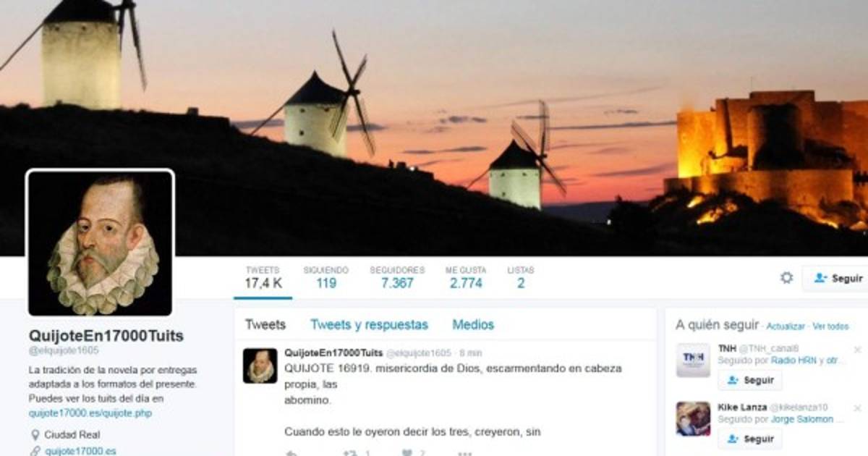Open the tweet's more options dots
This screenshot has width=868, height=456.
pos(464,454)
